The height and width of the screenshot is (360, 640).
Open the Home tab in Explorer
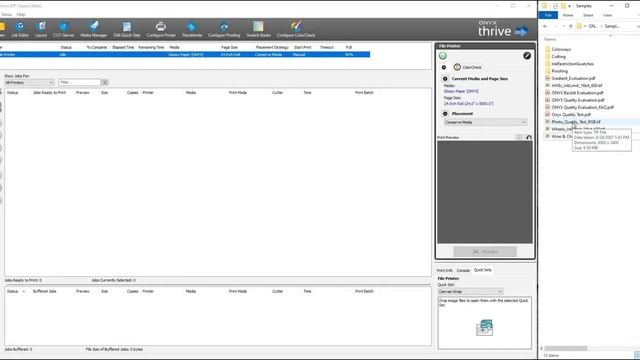(x=568, y=15)
